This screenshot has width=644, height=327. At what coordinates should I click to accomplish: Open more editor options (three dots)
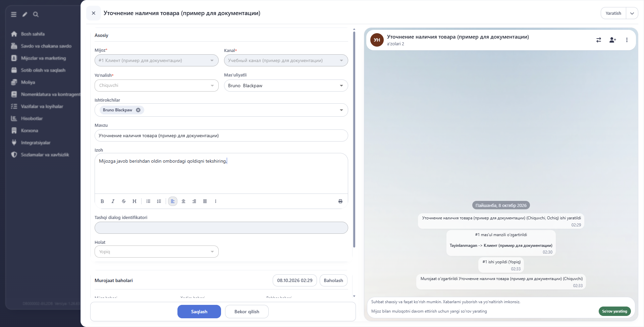(216, 201)
